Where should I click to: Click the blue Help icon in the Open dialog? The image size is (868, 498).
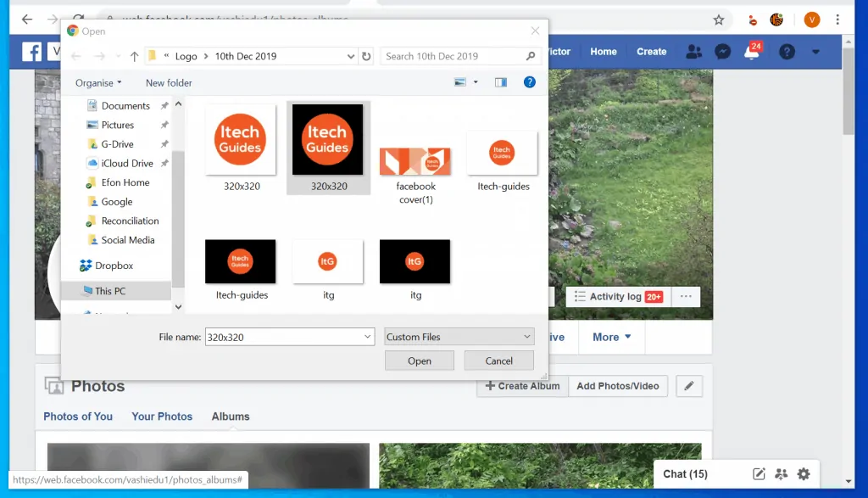pyautogui.click(x=529, y=81)
